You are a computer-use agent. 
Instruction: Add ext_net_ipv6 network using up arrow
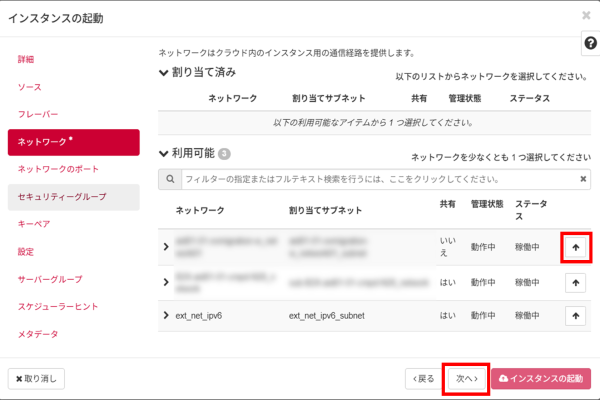(x=575, y=316)
